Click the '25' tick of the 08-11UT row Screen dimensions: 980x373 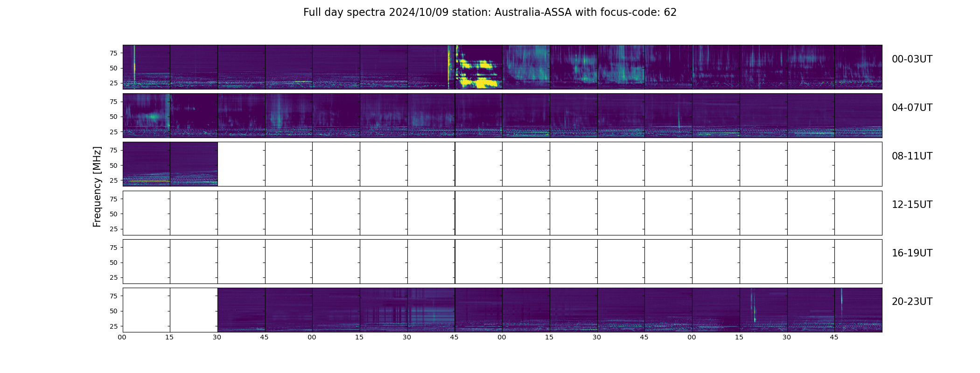[x=113, y=180]
